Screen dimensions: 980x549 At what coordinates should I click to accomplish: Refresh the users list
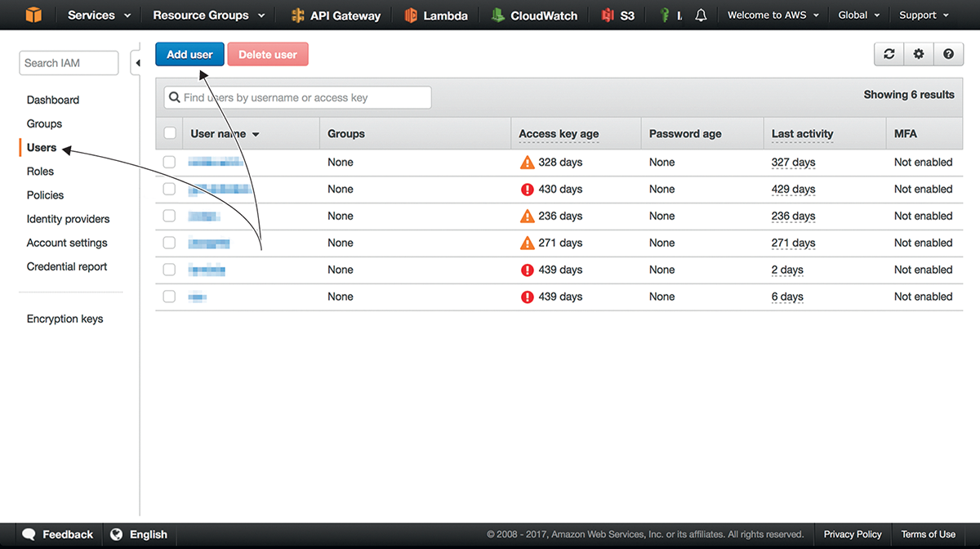coord(889,54)
